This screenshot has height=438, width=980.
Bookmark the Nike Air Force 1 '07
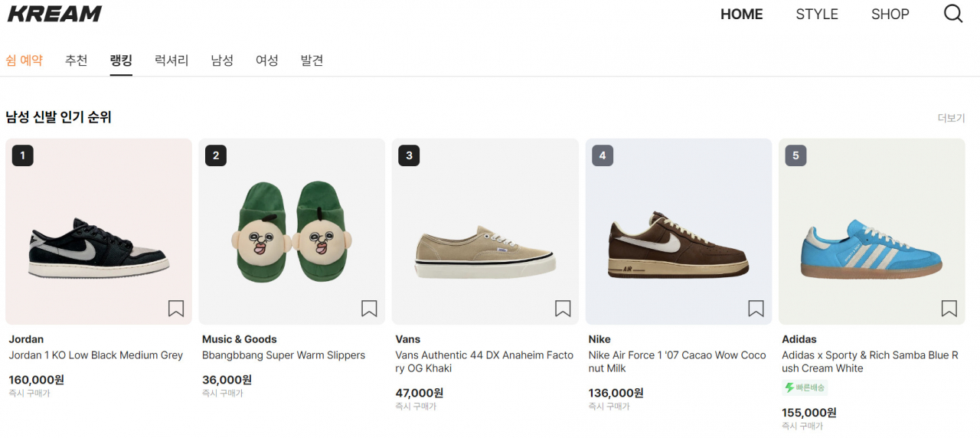point(756,309)
